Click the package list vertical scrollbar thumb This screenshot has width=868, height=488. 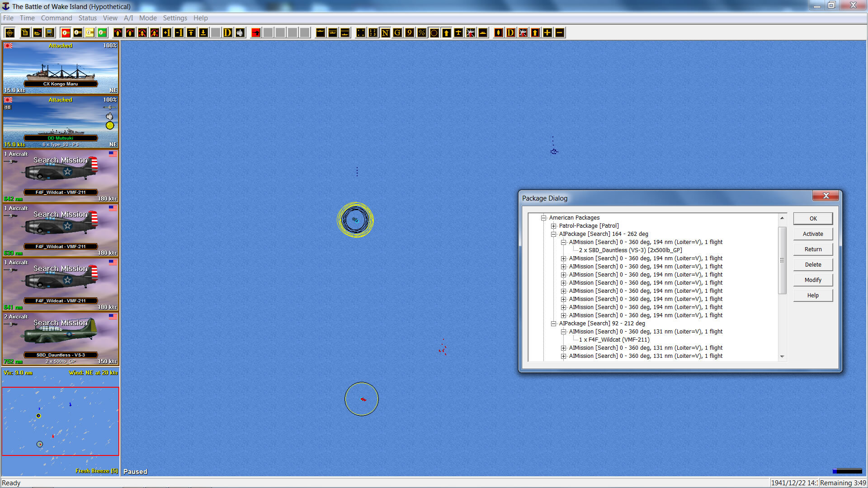(782, 260)
